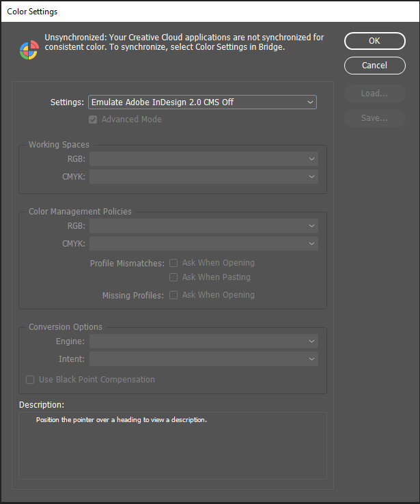Screen dimensions: 420x504
Task: Expand the Working Spaces RGB dropdown
Action: click(204, 159)
